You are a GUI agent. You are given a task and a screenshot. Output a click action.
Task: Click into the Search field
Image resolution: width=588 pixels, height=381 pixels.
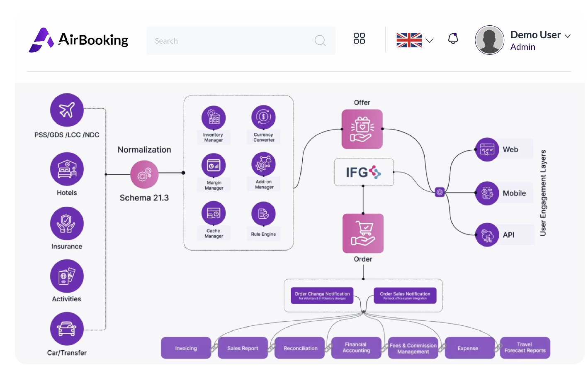pyautogui.click(x=241, y=41)
